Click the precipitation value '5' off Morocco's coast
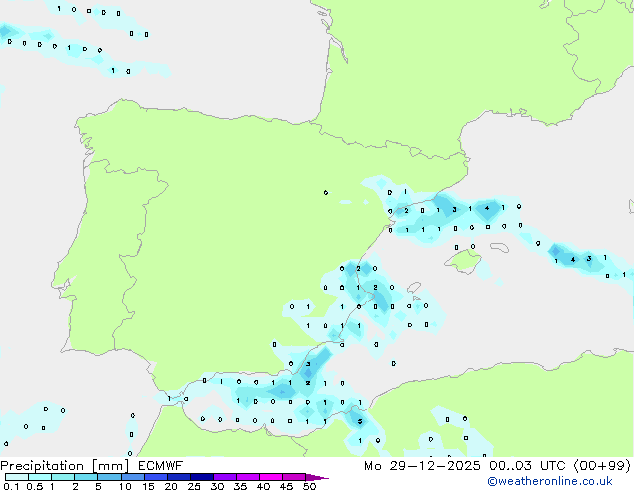This screenshot has width=634, height=490. click(360, 422)
